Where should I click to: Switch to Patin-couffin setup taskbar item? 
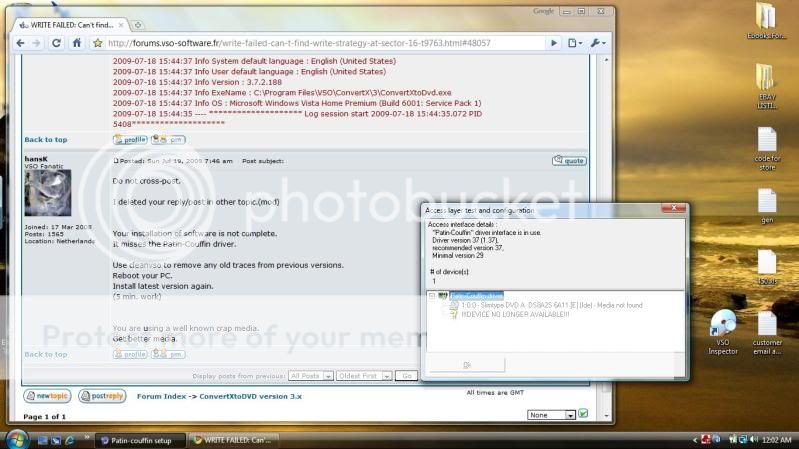[x=141, y=439]
